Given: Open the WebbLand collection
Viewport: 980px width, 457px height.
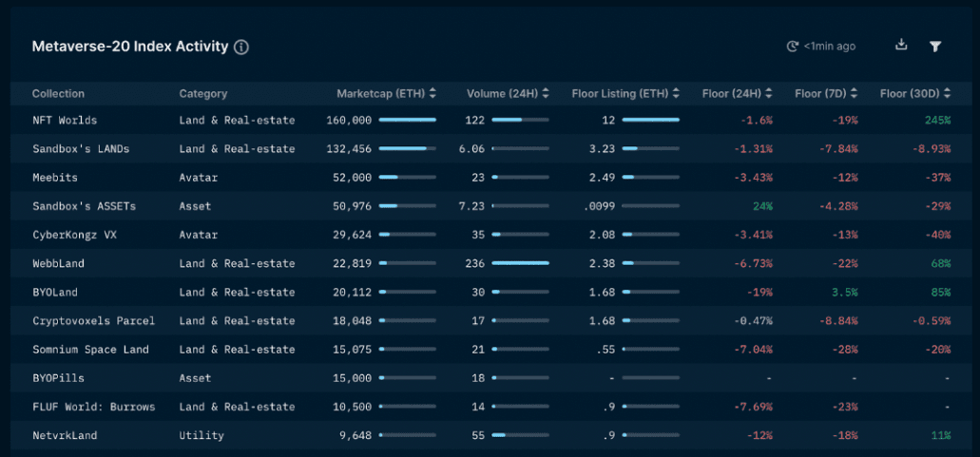Looking at the screenshot, I should click(58, 263).
